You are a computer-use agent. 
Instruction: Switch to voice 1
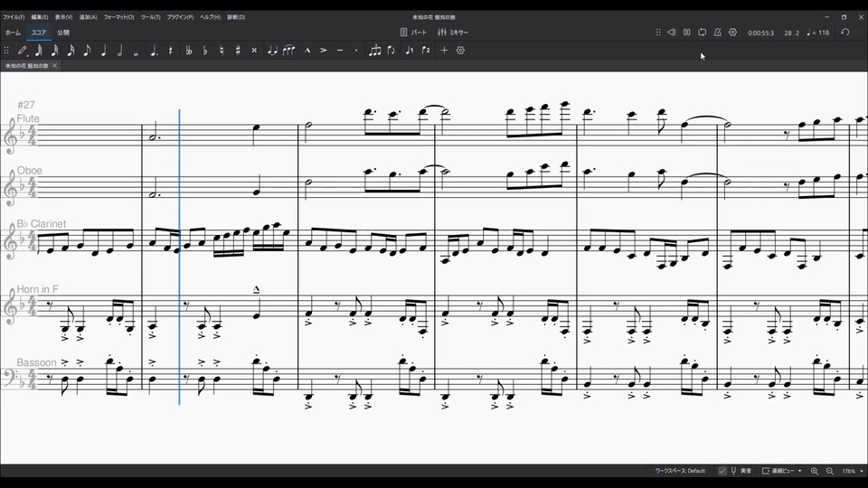tap(409, 51)
